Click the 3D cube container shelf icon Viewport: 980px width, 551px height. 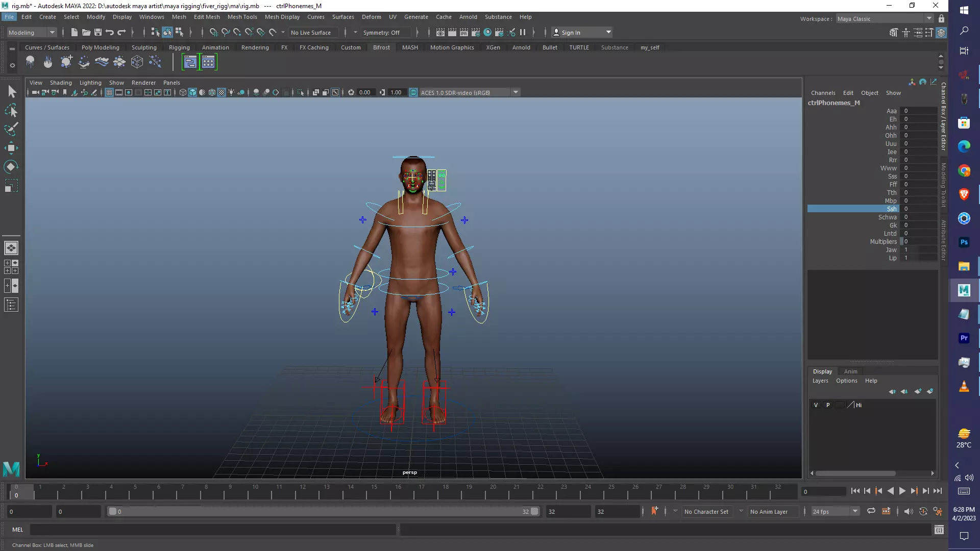point(137,62)
